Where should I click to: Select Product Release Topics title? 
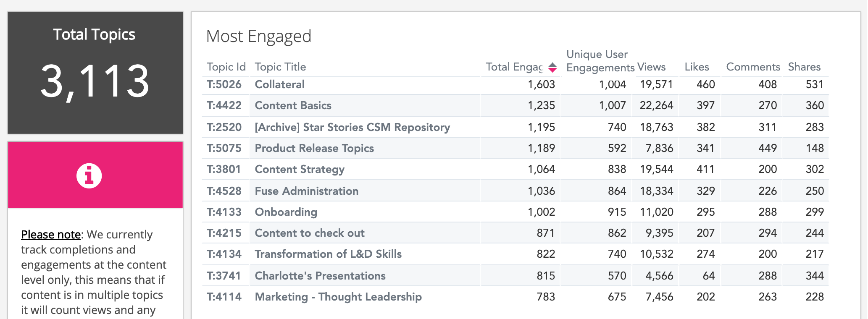[x=314, y=148]
